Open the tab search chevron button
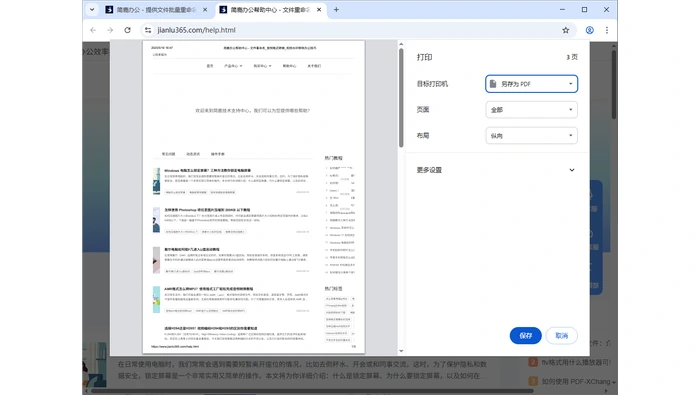700x395 pixels. [92, 9]
